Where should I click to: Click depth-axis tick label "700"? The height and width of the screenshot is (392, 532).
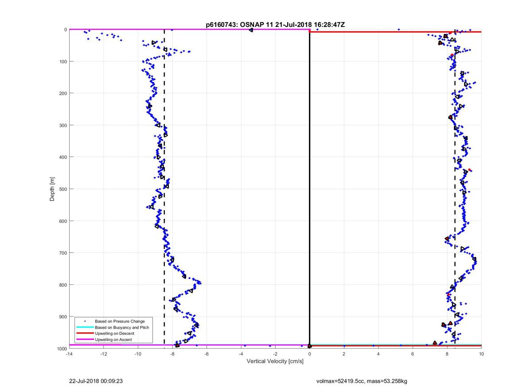click(x=63, y=252)
